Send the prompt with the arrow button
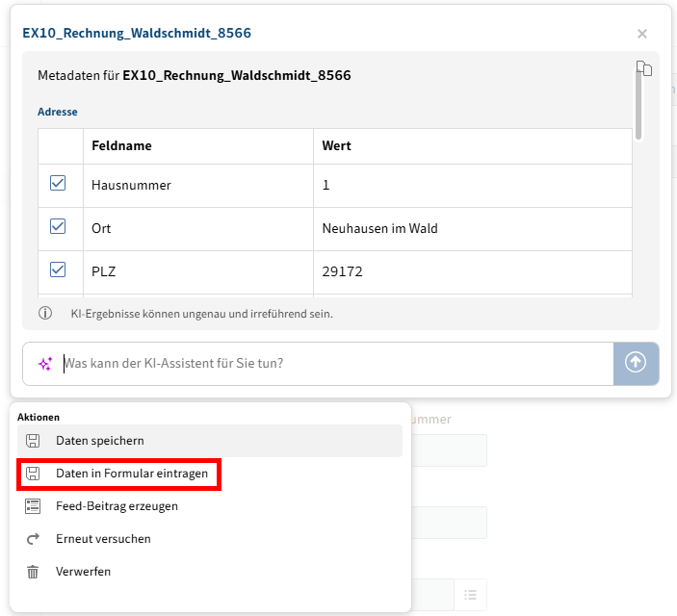Screen dimensions: 677x616 point(636,364)
